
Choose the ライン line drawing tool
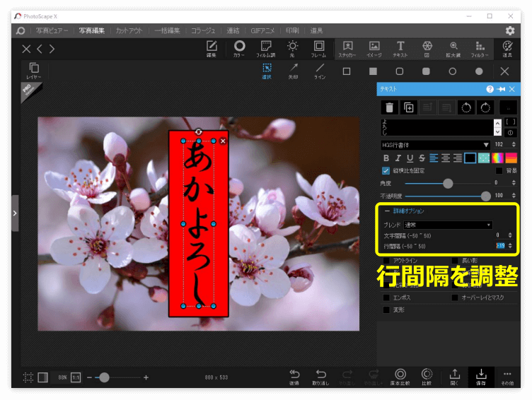coord(320,71)
